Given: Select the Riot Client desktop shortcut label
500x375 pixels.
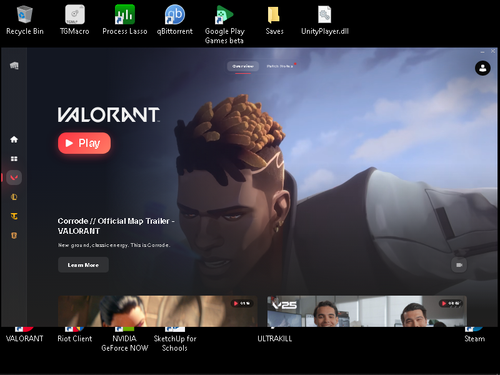Looking at the screenshot, I should [75, 338].
